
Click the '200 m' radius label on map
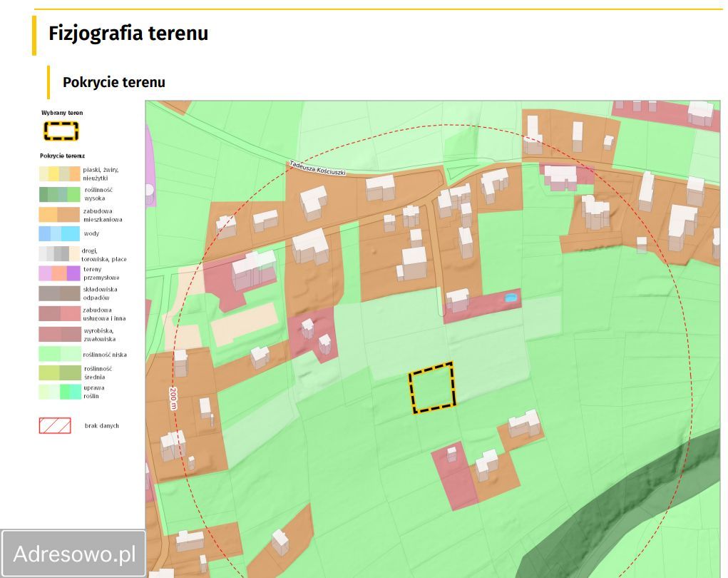173,397
